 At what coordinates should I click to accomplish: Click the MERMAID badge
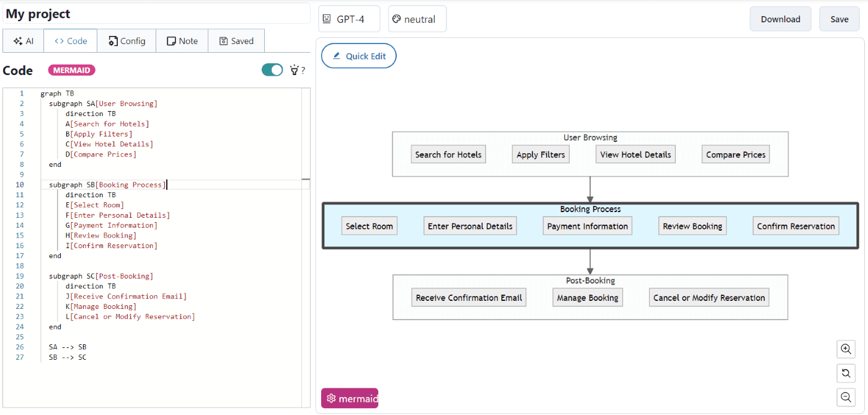[71, 70]
